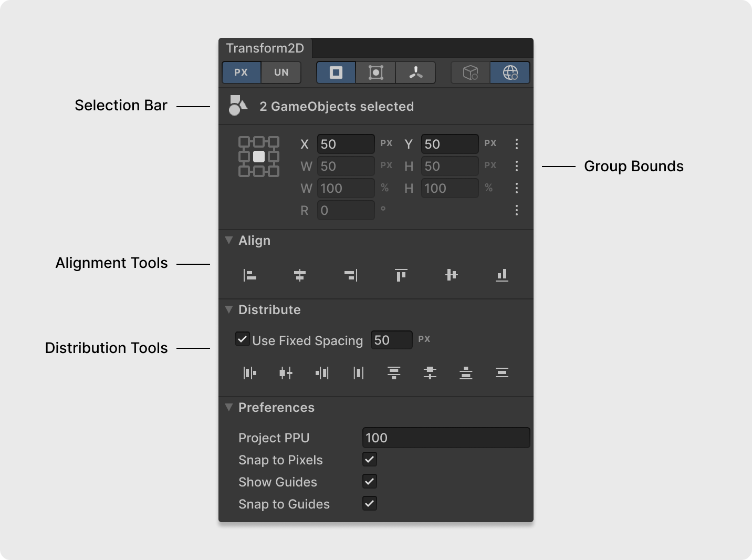Click the Project PPU input field

coord(446,438)
